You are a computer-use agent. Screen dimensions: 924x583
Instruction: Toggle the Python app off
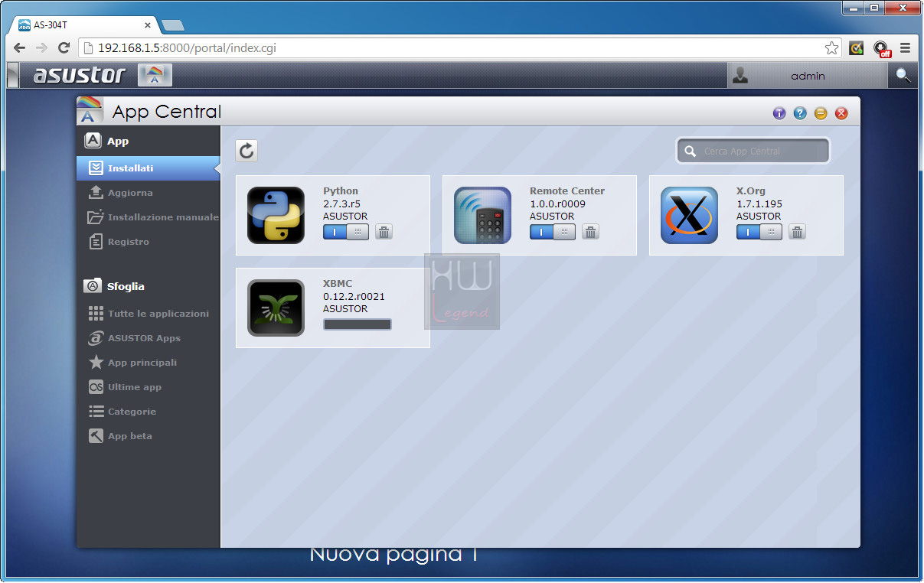click(346, 232)
